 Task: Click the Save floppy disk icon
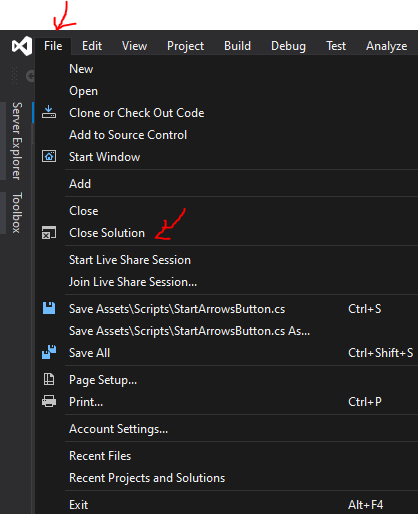click(49, 308)
